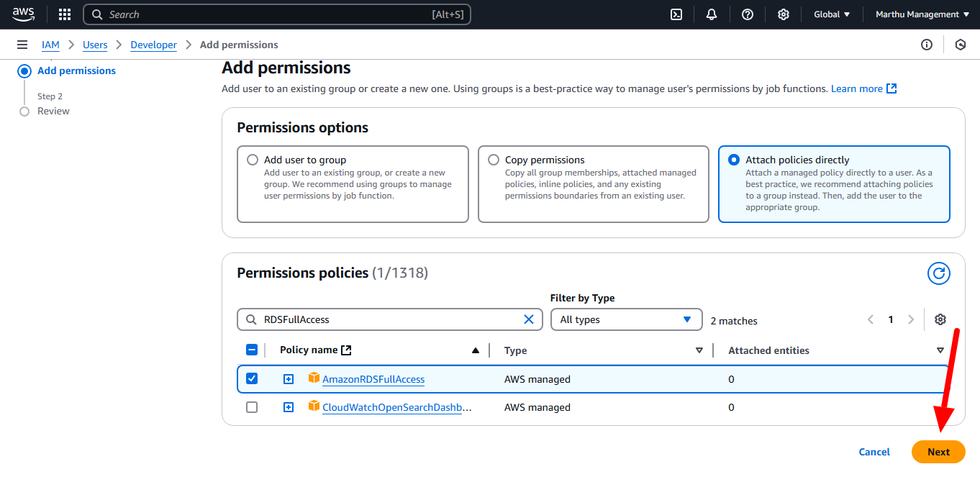Click the AWS top search field
Screen dimensions: 980x482
[277, 14]
